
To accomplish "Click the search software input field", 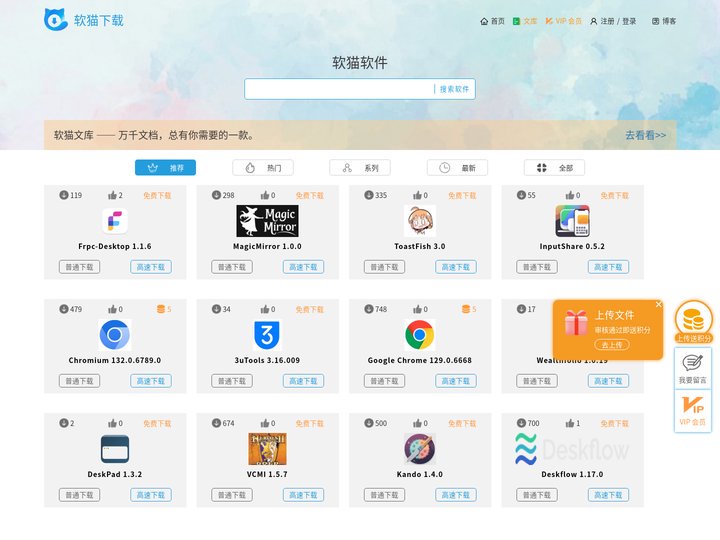I will (339, 89).
